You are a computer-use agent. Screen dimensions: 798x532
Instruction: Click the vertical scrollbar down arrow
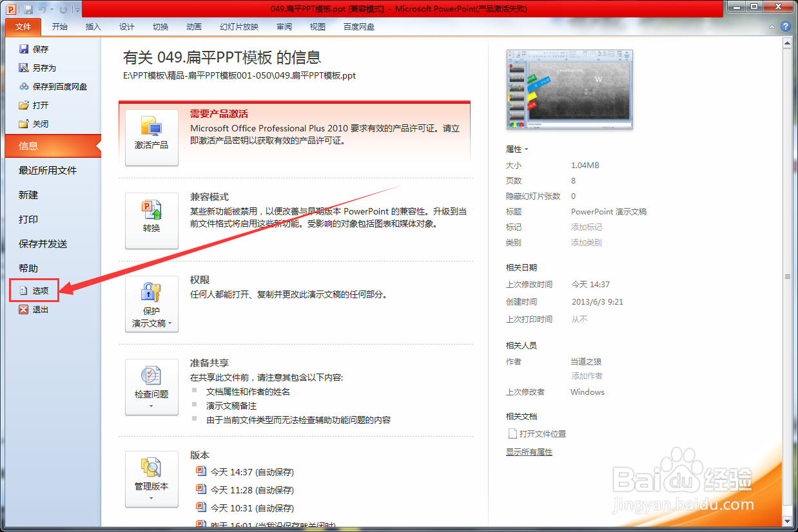[787, 521]
